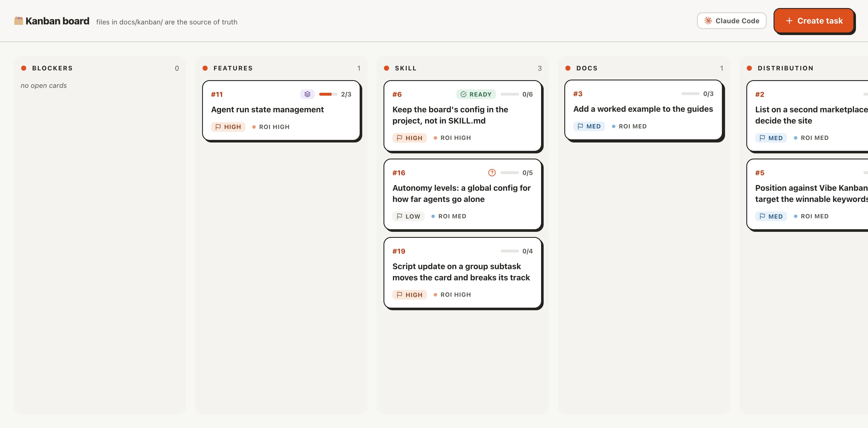Open the Add a worked example card
The image size is (868, 428).
(x=644, y=110)
